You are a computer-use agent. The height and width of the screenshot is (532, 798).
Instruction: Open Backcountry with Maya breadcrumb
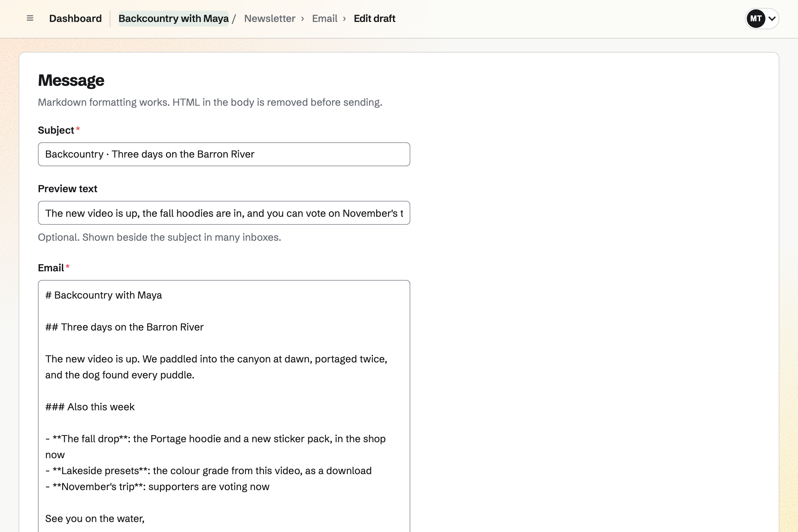point(173,18)
